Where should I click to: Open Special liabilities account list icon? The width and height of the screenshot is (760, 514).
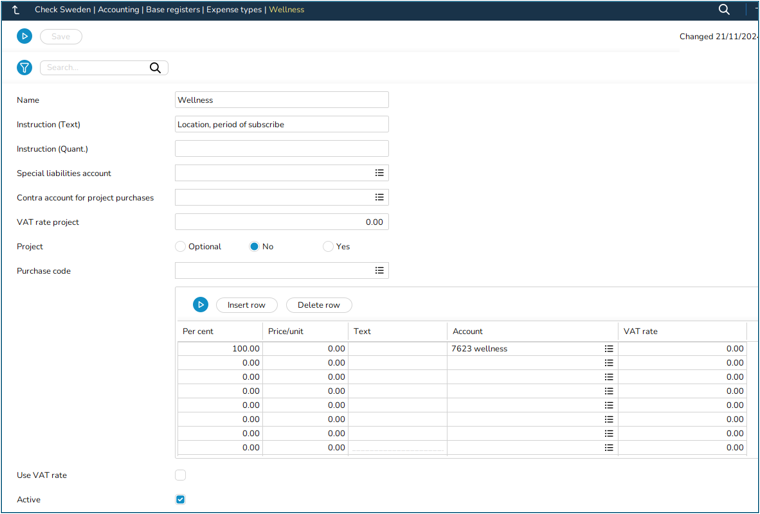[379, 173]
